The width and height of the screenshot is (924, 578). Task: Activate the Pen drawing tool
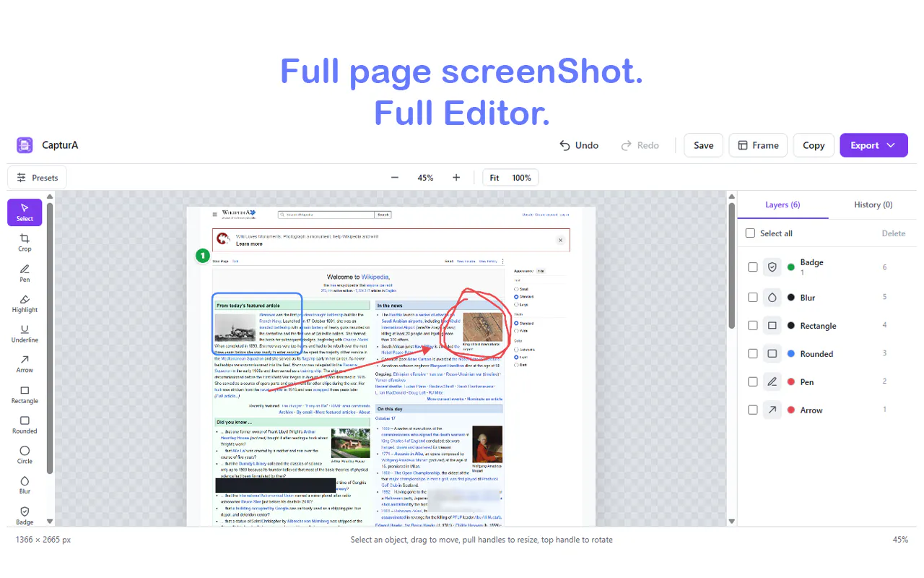(25, 273)
